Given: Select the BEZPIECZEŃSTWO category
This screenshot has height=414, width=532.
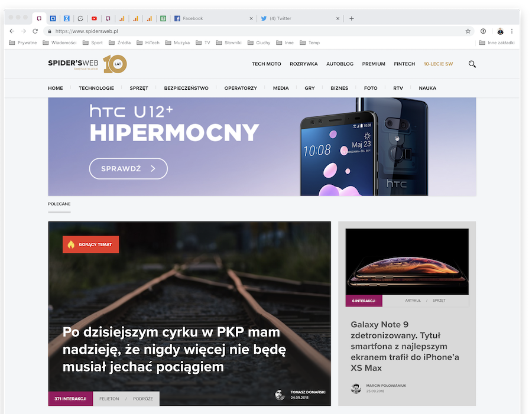Looking at the screenshot, I should [x=186, y=88].
